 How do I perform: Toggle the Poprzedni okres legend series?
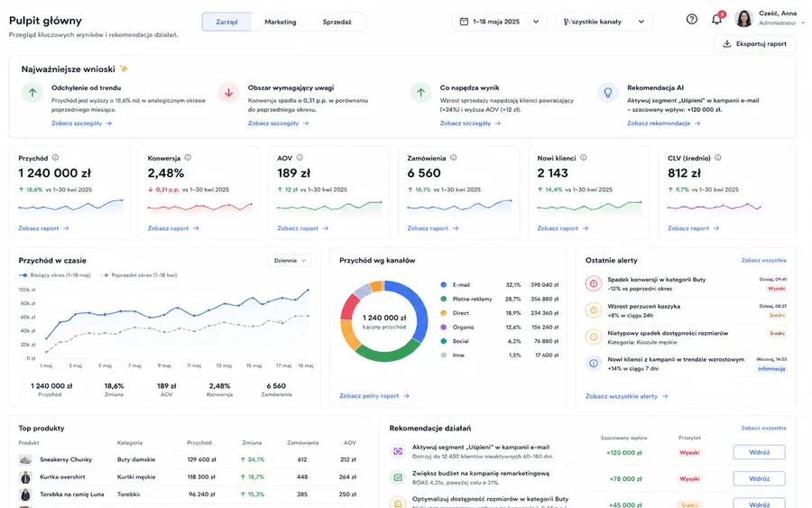tap(138, 275)
